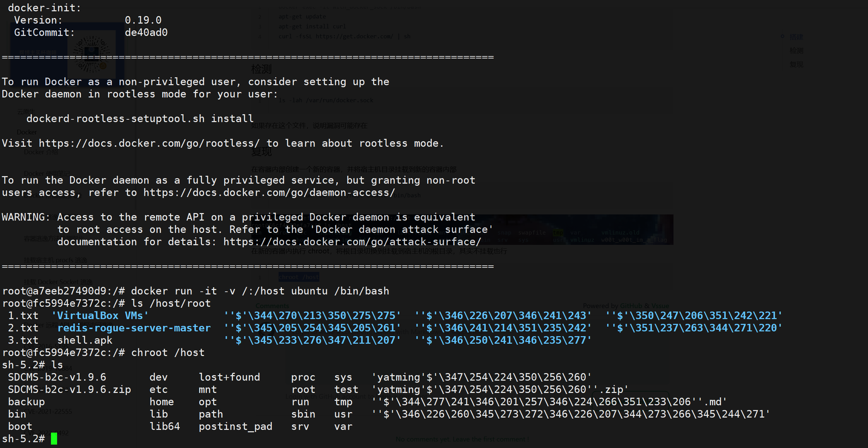Click the SDCMS-b2c-v1.9.6.zip file name

tap(69, 390)
